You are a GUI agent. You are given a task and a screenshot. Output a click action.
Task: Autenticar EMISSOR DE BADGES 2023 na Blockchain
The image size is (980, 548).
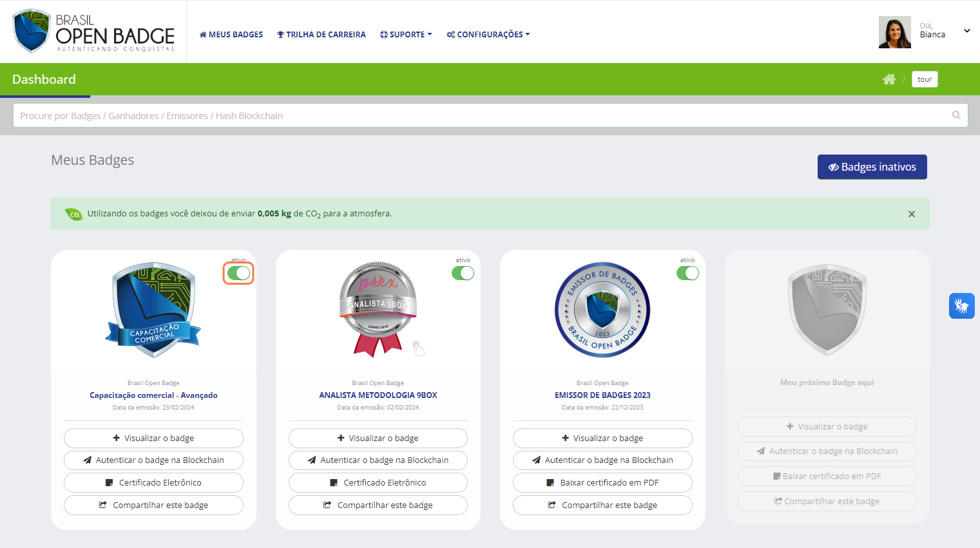tap(602, 460)
